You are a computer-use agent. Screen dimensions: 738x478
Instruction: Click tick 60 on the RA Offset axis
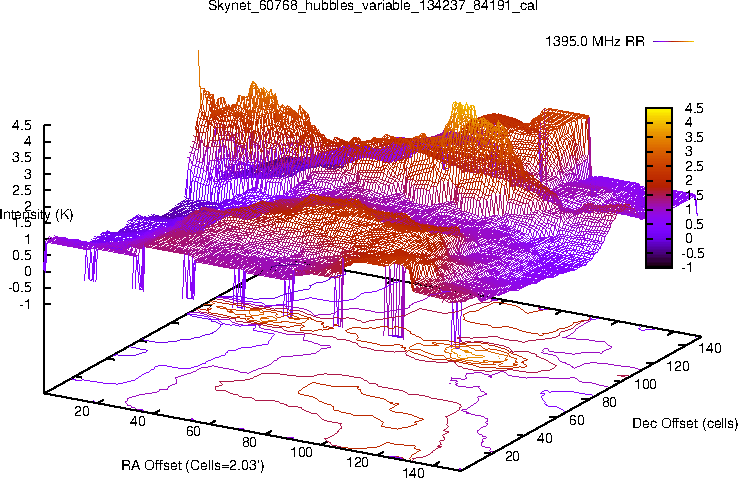pyautogui.click(x=193, y=431)
